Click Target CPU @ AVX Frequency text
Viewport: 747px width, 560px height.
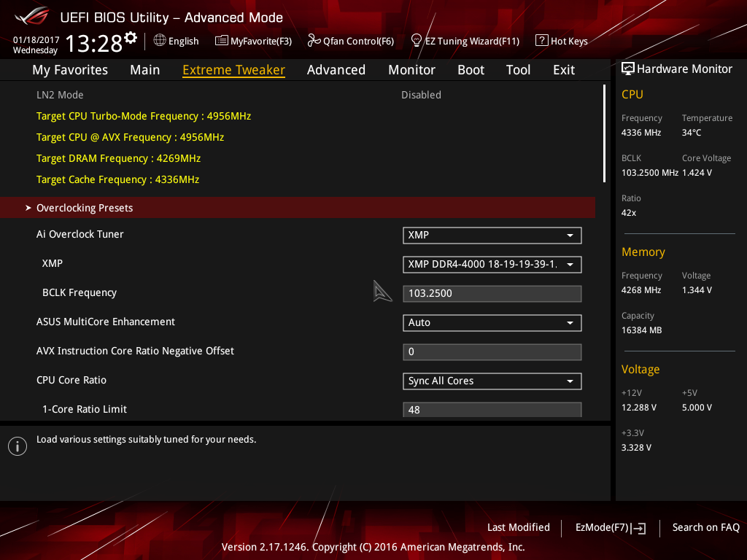130,137
